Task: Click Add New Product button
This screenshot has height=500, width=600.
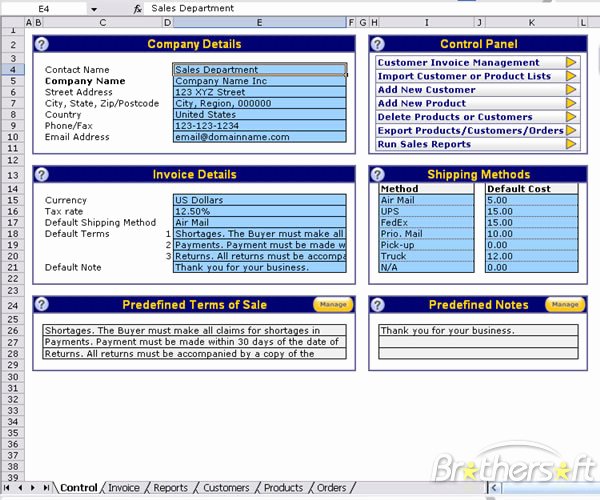Action: pos(478,103)
